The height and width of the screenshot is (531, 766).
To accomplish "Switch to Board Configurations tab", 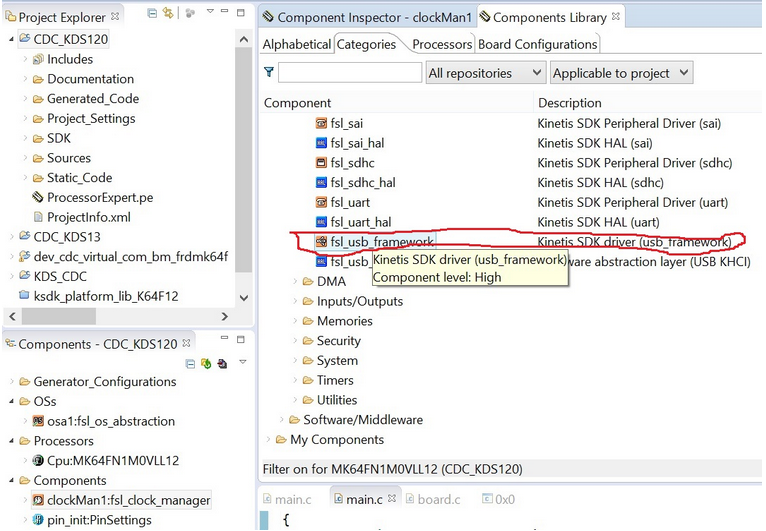I will [537, 44].
